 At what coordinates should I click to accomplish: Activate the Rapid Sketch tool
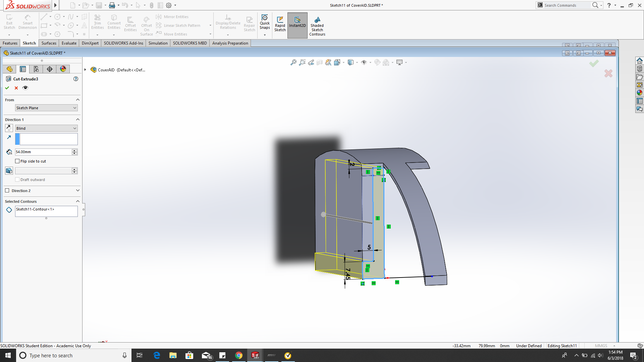click(280, 24)
